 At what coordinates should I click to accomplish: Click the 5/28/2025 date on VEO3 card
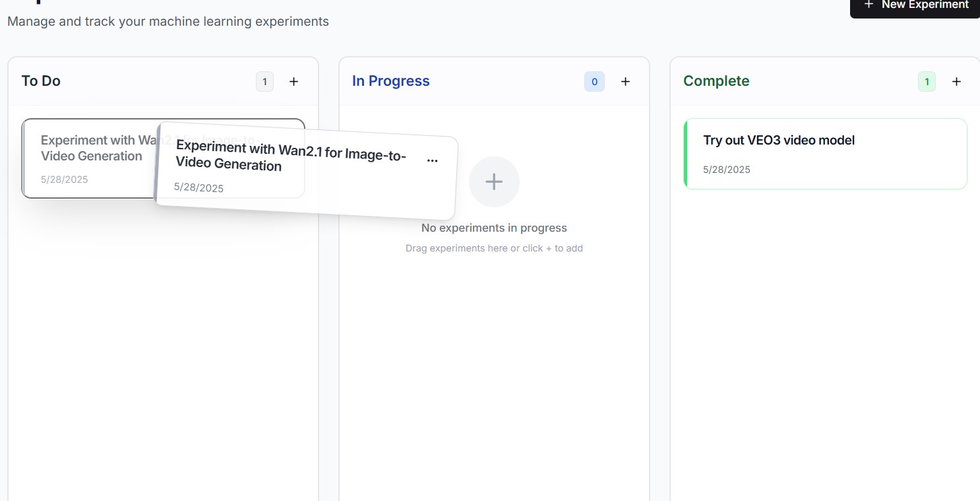[x=727, y=170]
